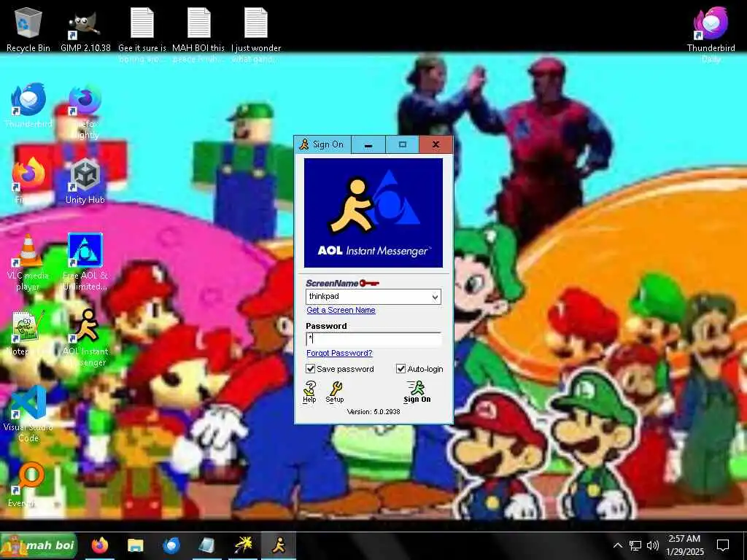Screen dimensions: 747x560
Task: Click the Help icon in Sign On window
Action: pyautogui.click(x=309, y=392)
